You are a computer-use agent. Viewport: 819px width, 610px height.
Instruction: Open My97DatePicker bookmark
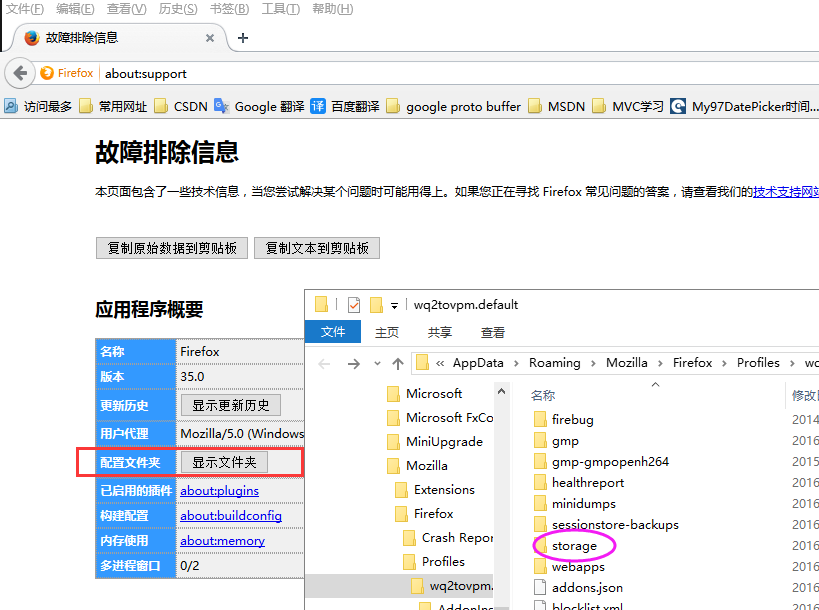pyautogui.click(x=744, y=107)
